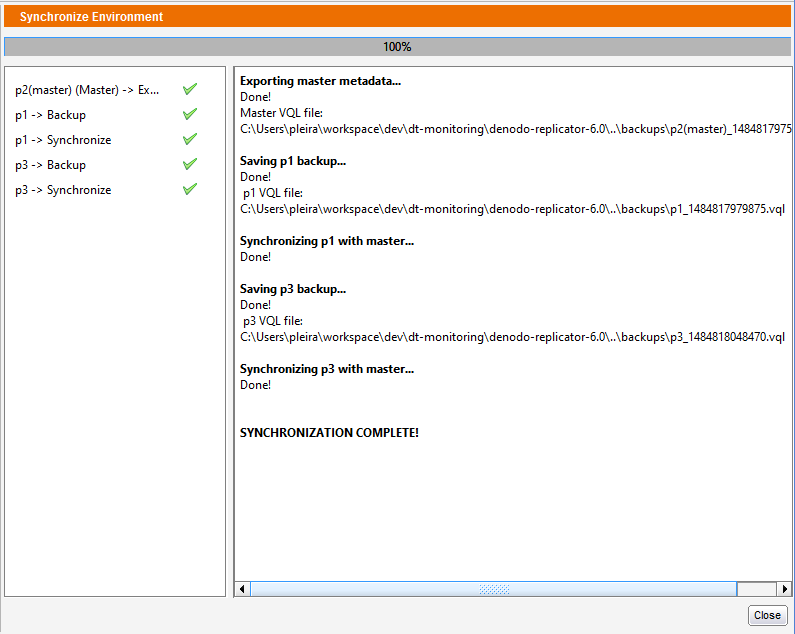The width and height of the screenshot is (795, 634).
Task: Select the 'p1 -> Backup' step
Action: 50,115
